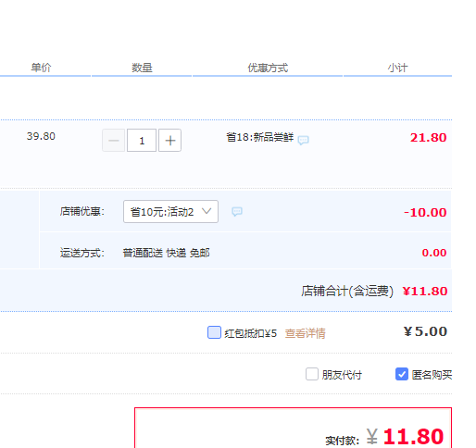Increase quantity with the plus button
This screenshot has height=448, width=476.
169,141
